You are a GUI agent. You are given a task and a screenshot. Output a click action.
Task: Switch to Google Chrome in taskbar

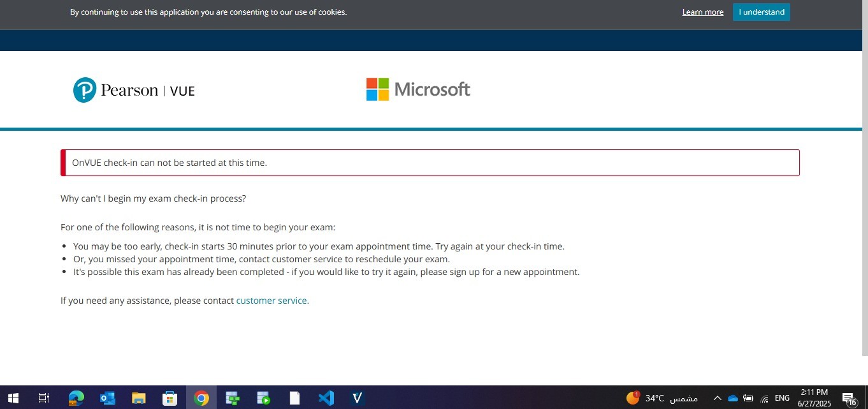point(201,398)
